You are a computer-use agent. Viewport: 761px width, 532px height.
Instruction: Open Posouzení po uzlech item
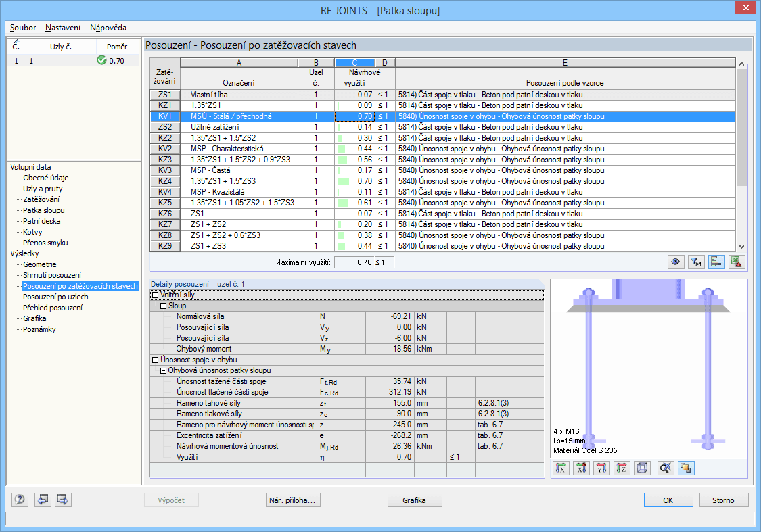click(x=56, y=297)
